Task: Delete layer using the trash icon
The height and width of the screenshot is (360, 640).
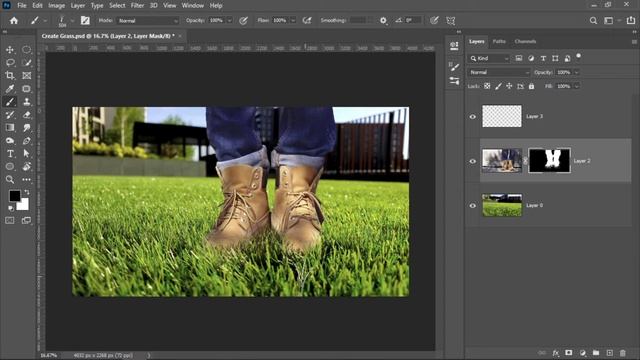Action: 622,353
